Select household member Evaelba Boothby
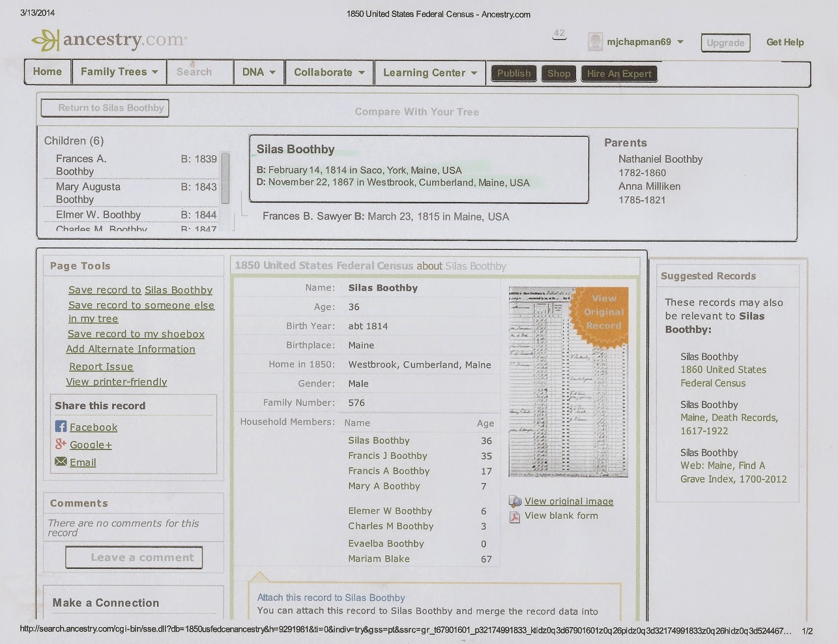The height and width of the screenshot is (644, 838). pos(386,543)
